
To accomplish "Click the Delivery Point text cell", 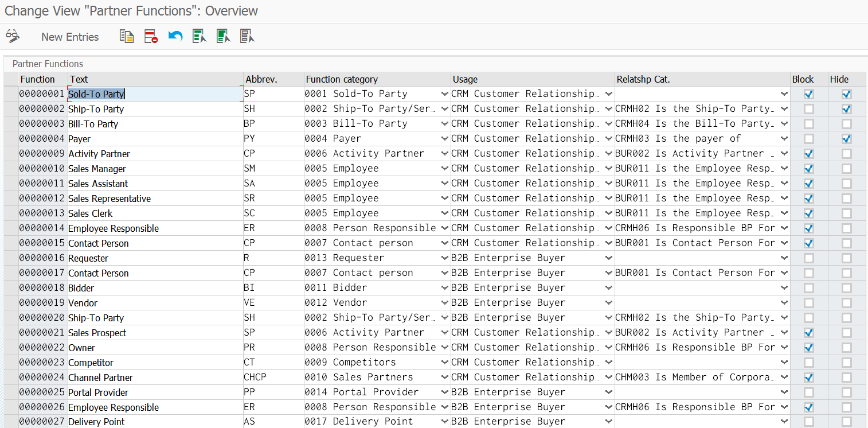I will click(155, 422).
